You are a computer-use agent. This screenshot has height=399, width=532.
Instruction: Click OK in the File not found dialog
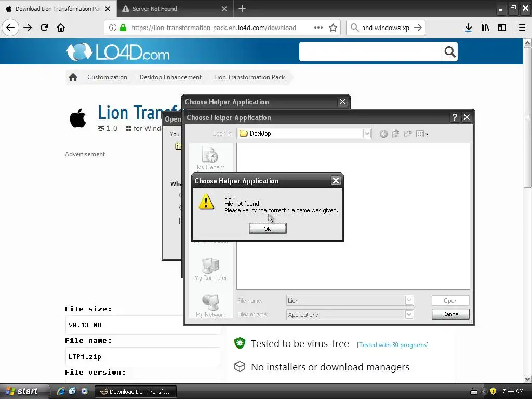coord(268,229)
